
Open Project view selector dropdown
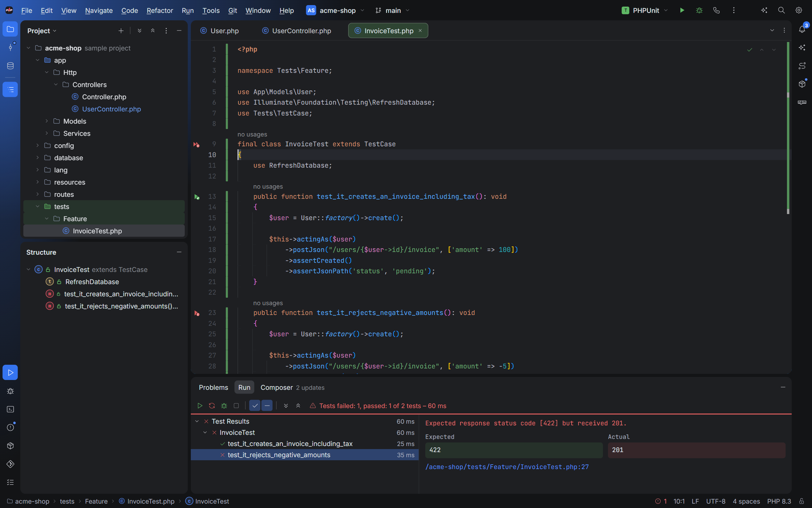(x=42, y=31)
